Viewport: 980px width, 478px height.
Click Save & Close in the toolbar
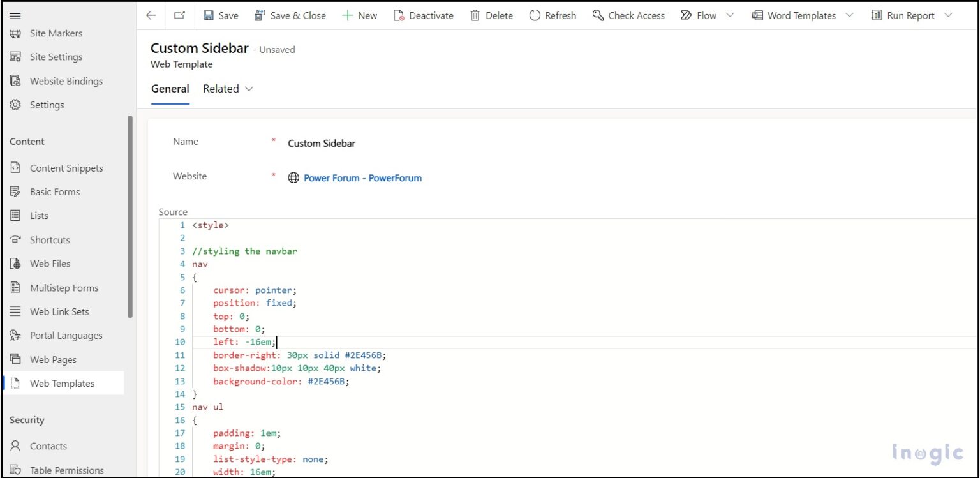tap(290, 15)
